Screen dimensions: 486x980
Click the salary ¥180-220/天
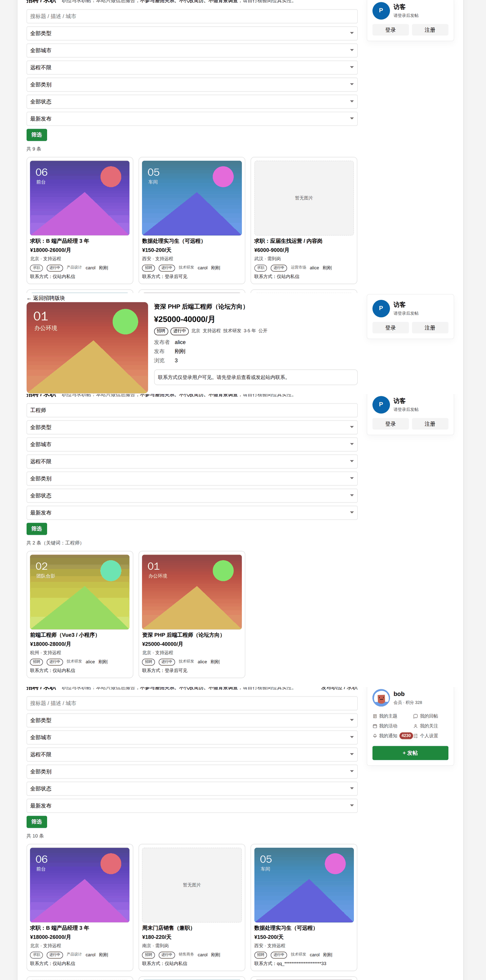point(157,937)
